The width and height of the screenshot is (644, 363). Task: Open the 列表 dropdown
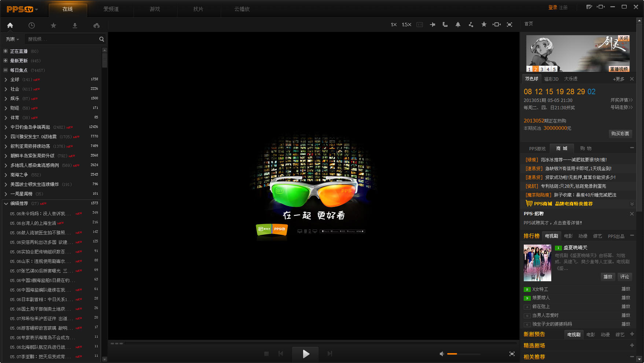pyautogui.click(x=12, y=39)
